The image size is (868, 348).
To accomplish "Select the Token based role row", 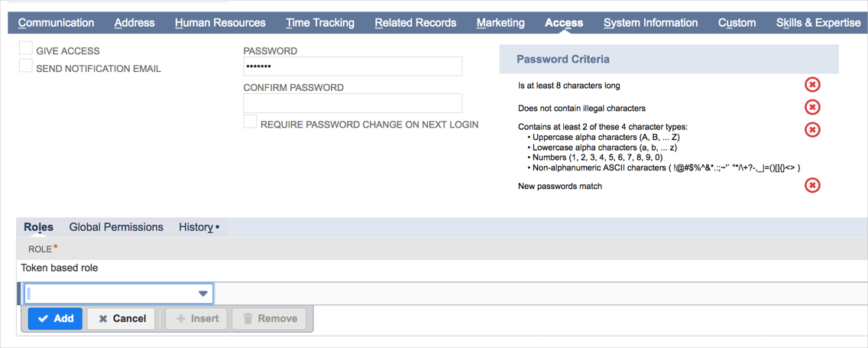I will (x=60, y=268).
